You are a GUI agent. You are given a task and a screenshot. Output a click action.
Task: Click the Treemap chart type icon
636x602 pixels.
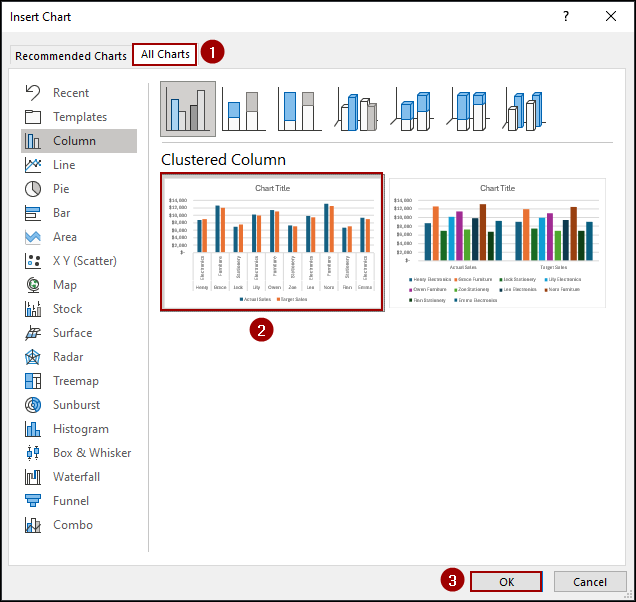(33, 381)
